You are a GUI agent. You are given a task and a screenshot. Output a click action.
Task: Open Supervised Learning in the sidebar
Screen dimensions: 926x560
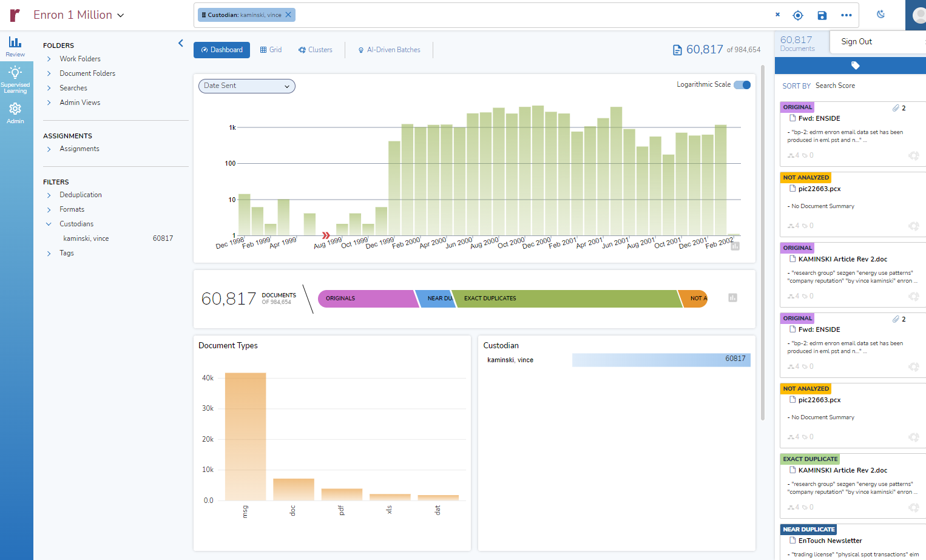[x=15, y=79]
